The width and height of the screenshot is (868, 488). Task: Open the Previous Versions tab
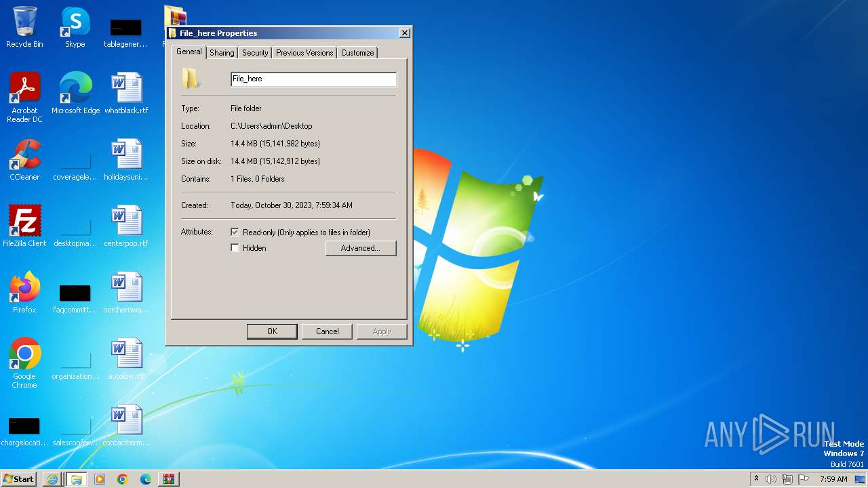[x=304, y=53]
